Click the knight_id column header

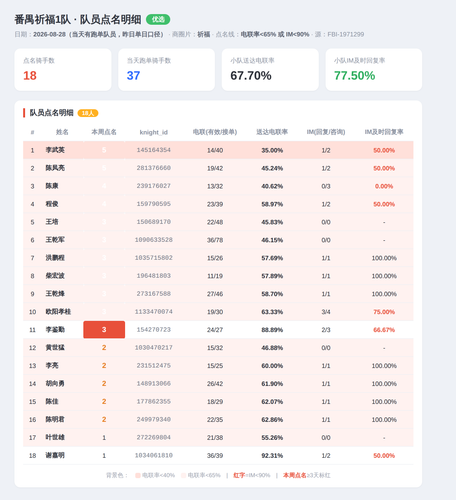[x=154, y=132]
